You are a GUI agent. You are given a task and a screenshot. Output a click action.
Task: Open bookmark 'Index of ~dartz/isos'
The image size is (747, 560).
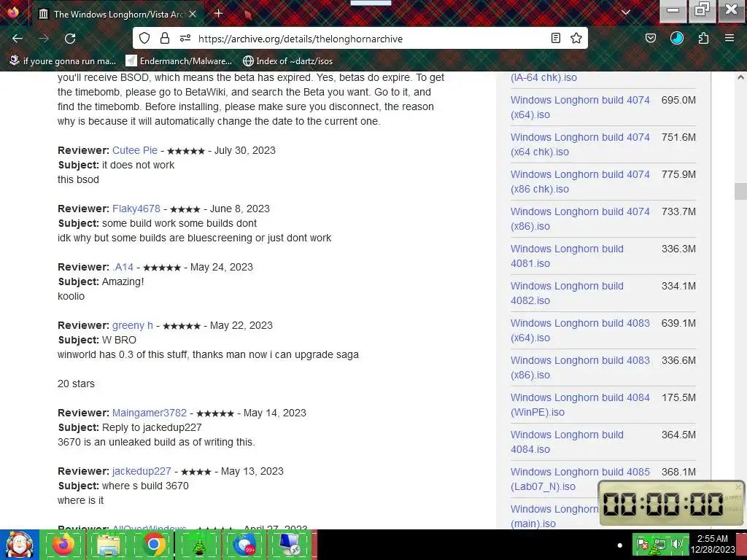pos(287,61)
